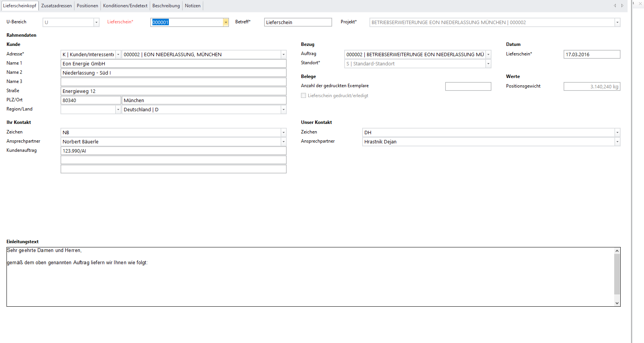Tick the 'Lieferschein gedruckt/erledigt' checkbox
This screenshot has height=343, width=644.
point(304,96)
